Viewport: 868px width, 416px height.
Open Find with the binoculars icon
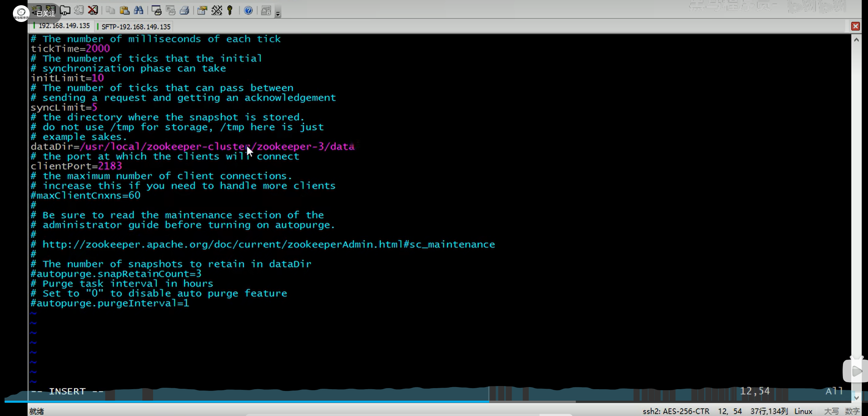138,10
